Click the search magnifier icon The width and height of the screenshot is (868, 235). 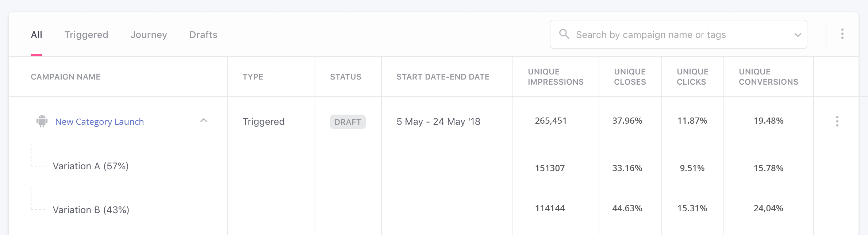[x=564, y=34]
